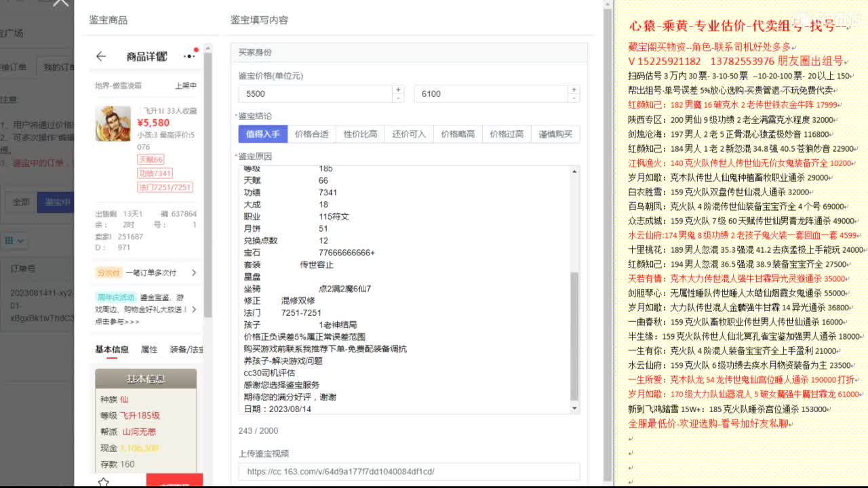
Task: Select the 值得入手 conclusion option
Action: (x=262, y=134)
